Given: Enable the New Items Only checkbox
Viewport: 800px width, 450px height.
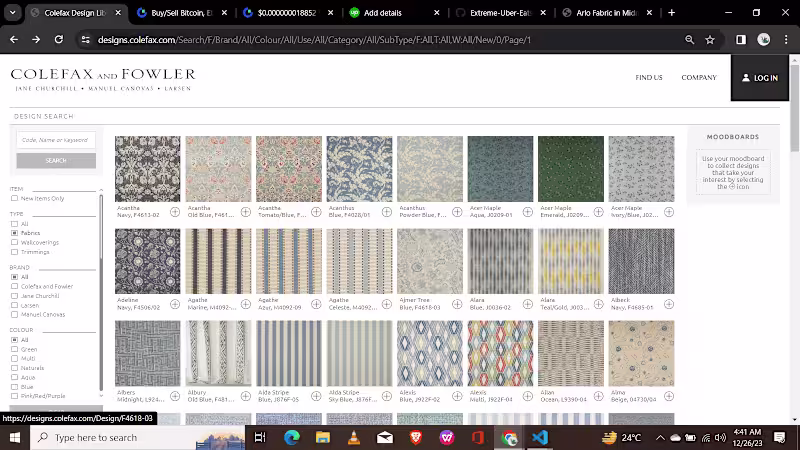Looking at the screenshot, I should coord(15,198).
